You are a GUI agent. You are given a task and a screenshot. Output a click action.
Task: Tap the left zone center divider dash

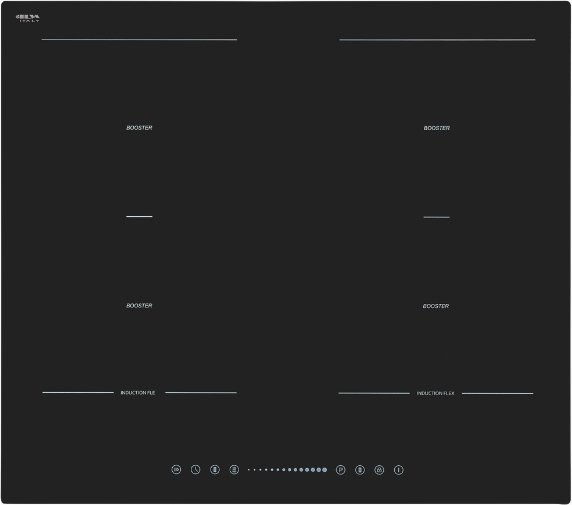[139, 216]
